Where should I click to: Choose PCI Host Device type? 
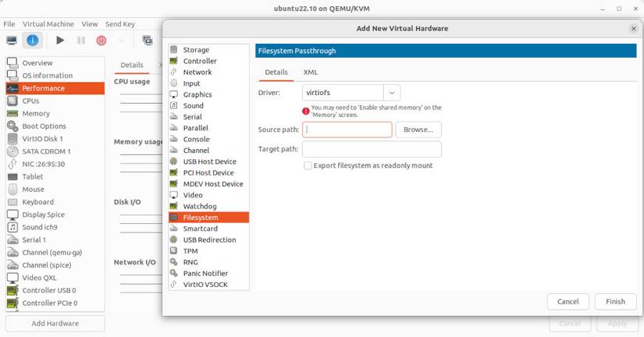click(208, 173)
